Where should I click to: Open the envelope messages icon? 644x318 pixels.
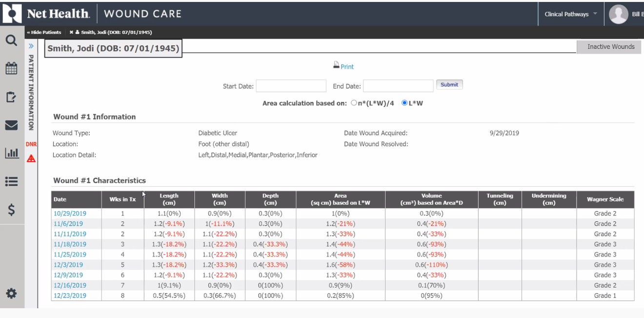point(11,126)
